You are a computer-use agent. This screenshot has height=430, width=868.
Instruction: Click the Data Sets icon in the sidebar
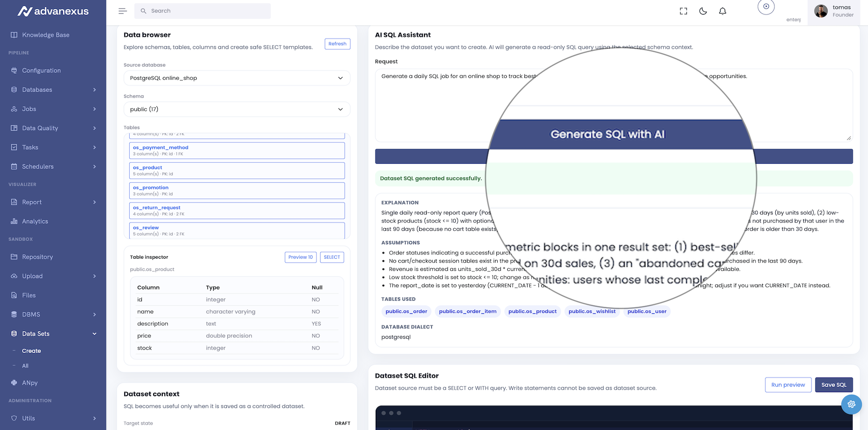coord(14,334)
